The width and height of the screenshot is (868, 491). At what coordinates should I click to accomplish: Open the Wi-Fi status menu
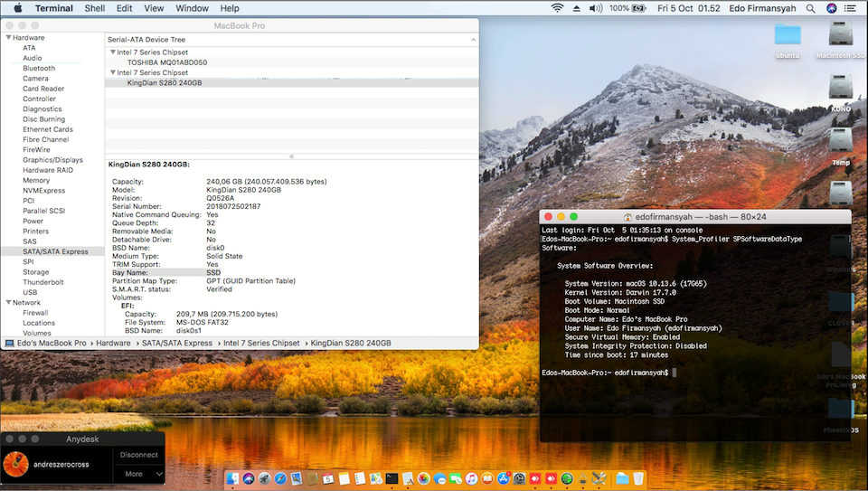click(x=557, y=8)
